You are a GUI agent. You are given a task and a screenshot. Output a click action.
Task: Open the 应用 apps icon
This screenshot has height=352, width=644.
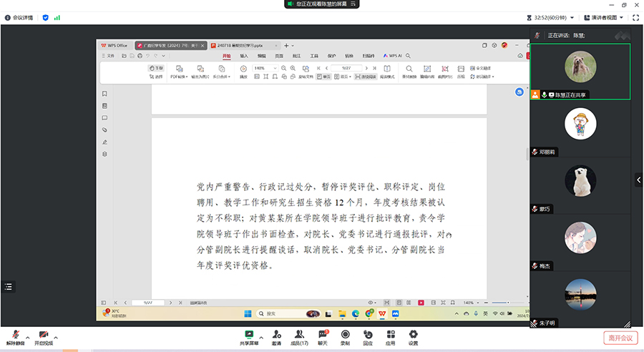tap(390, 336)
